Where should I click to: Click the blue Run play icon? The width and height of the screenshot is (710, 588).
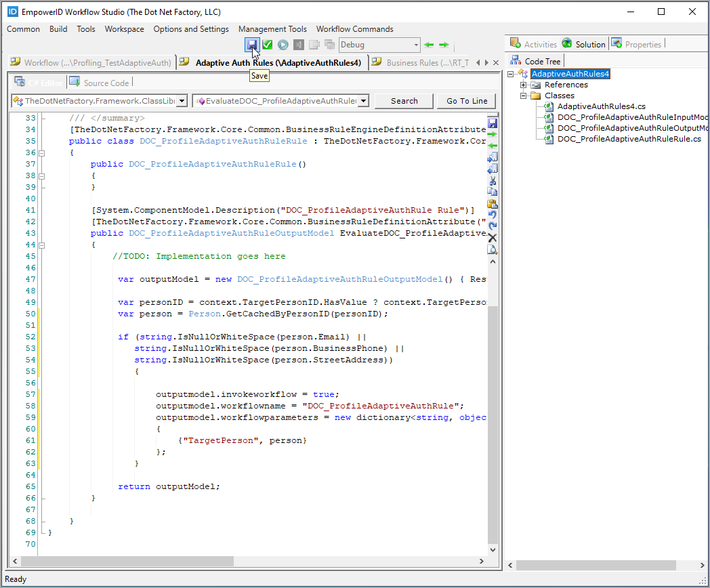coord(283,45)
